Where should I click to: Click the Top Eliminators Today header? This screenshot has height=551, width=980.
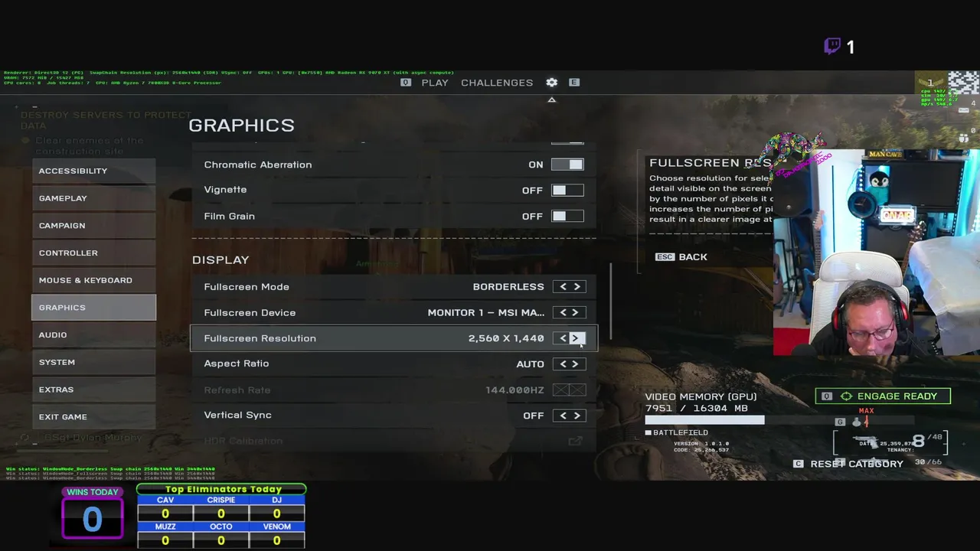click(222, 489)
